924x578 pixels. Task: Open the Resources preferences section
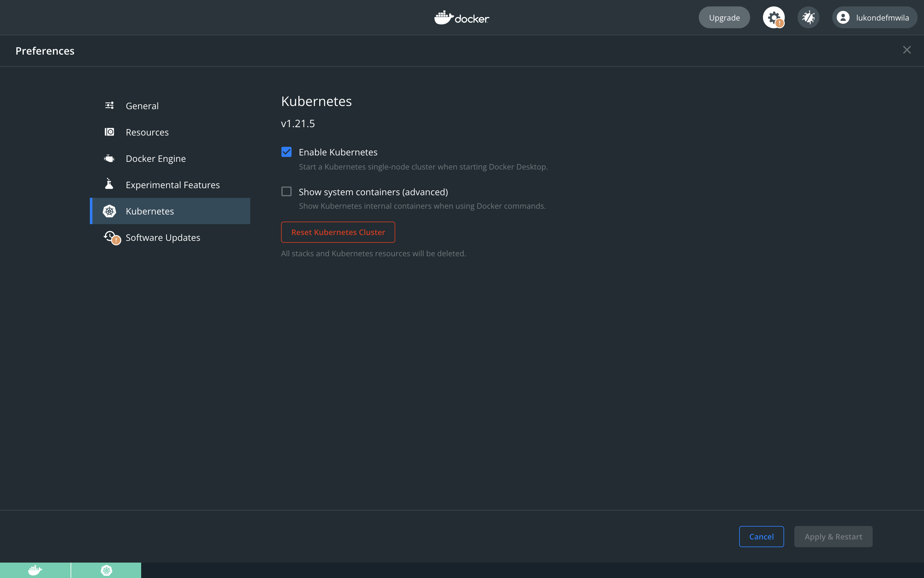tap(170, 132)
